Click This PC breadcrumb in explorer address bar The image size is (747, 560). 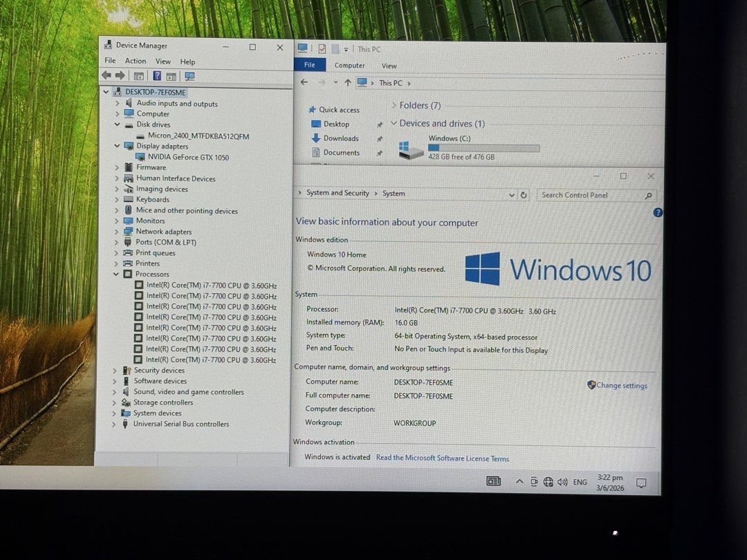[x=391, y=83]
